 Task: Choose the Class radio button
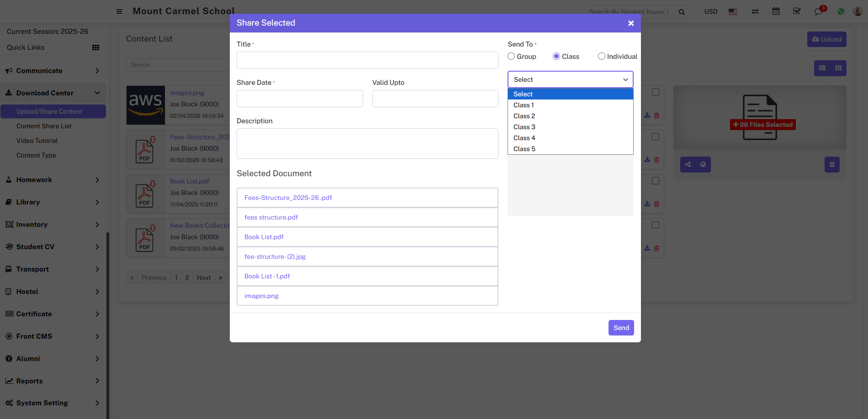coord(556,56)
